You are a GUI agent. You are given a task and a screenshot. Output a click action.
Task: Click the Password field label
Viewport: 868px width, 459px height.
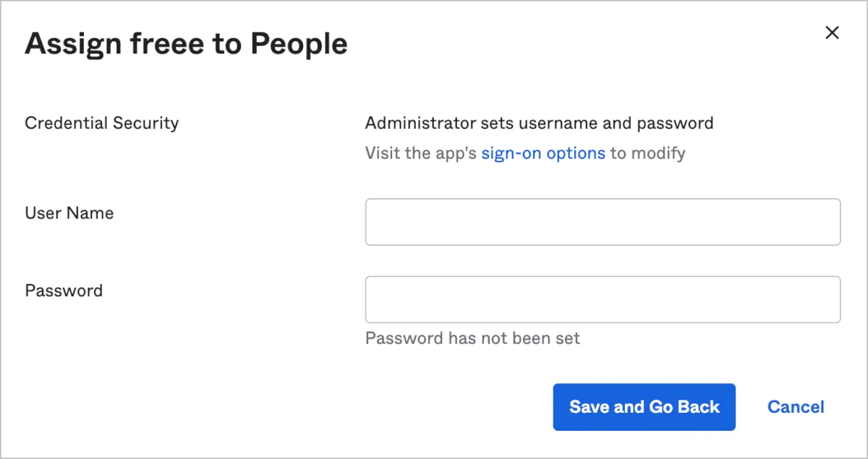coord(64,291)
